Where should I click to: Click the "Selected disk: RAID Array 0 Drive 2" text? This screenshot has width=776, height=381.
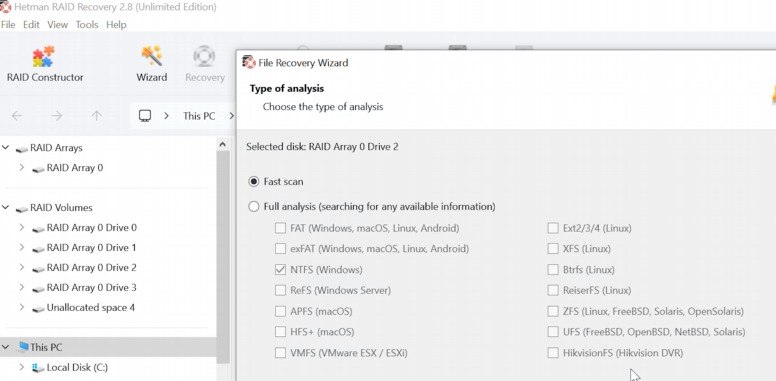(322, 146)
